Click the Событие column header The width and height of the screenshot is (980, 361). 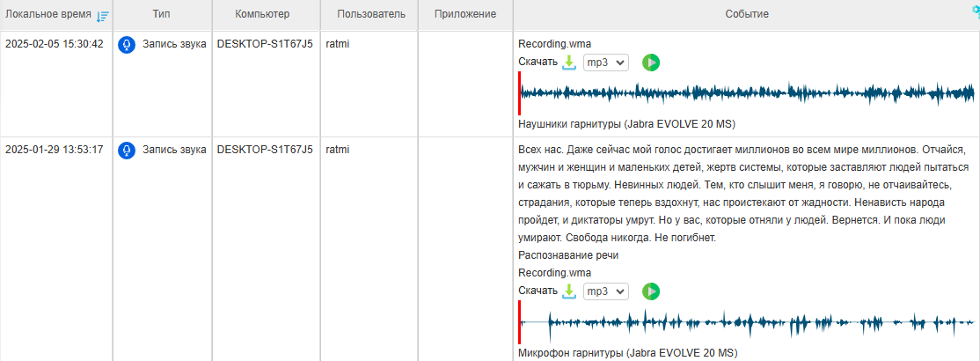pos(747,14)
